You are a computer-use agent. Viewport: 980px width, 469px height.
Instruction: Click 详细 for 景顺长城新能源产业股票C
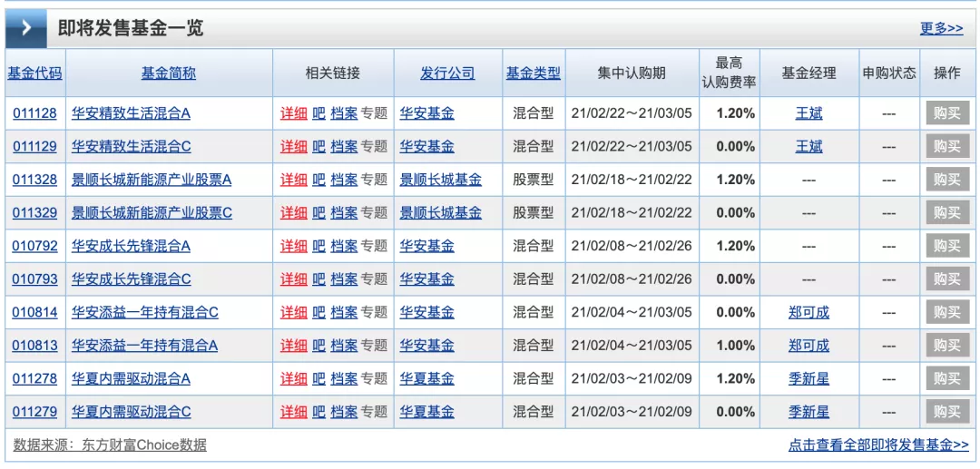click(x=293, y=213)
